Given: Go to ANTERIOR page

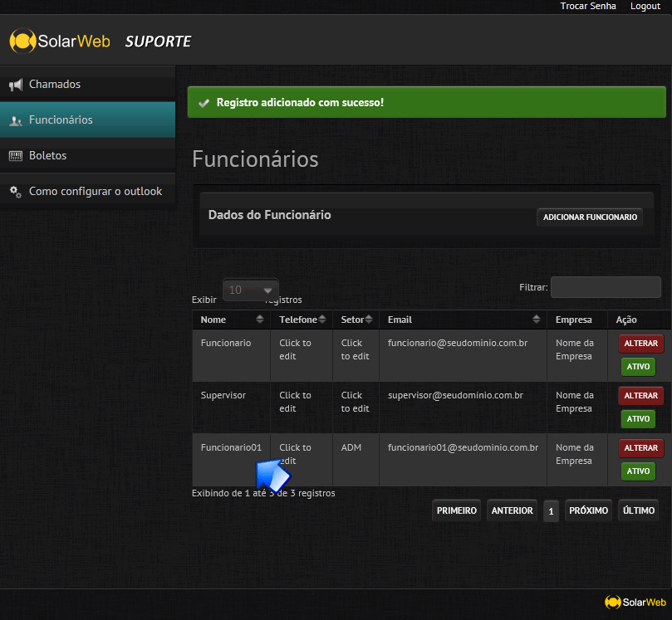Looking at the screenshot, I should 513,510.
